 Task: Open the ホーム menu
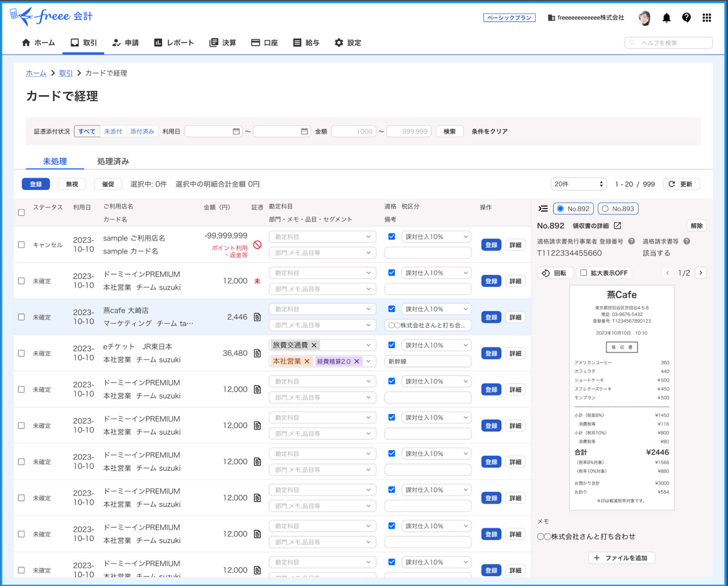38,42
